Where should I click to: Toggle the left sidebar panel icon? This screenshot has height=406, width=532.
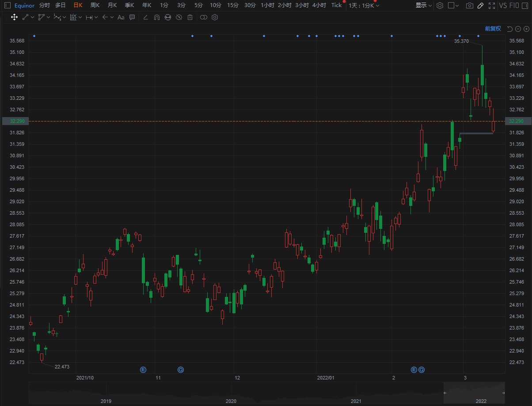(6, 5)
